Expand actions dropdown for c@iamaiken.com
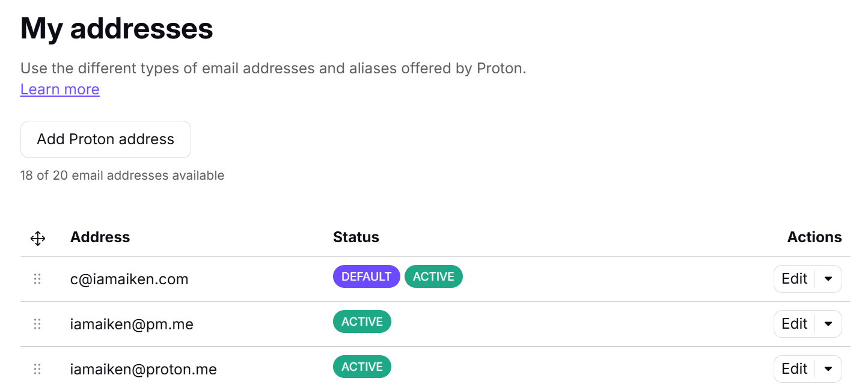This screenshot has width=868, height=387. click(828, 279)
